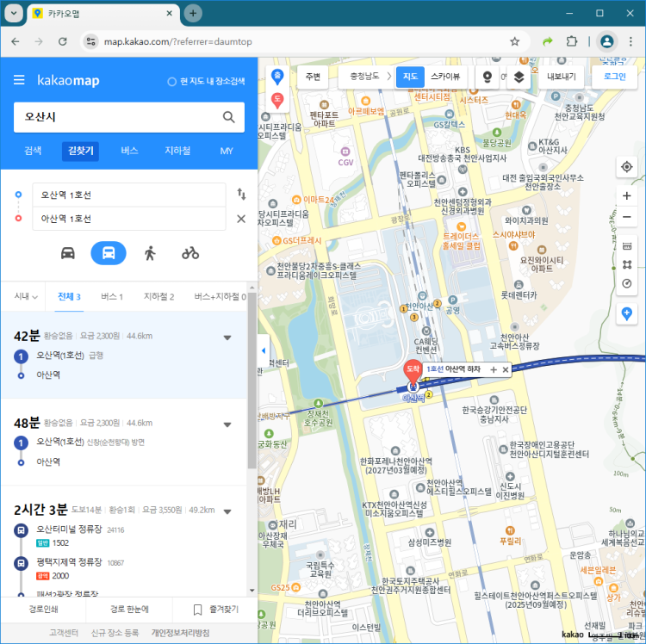This screenshot has width=646, height=644.
Task: Select the radius measuring tool
Action: [x=627, y=283]
